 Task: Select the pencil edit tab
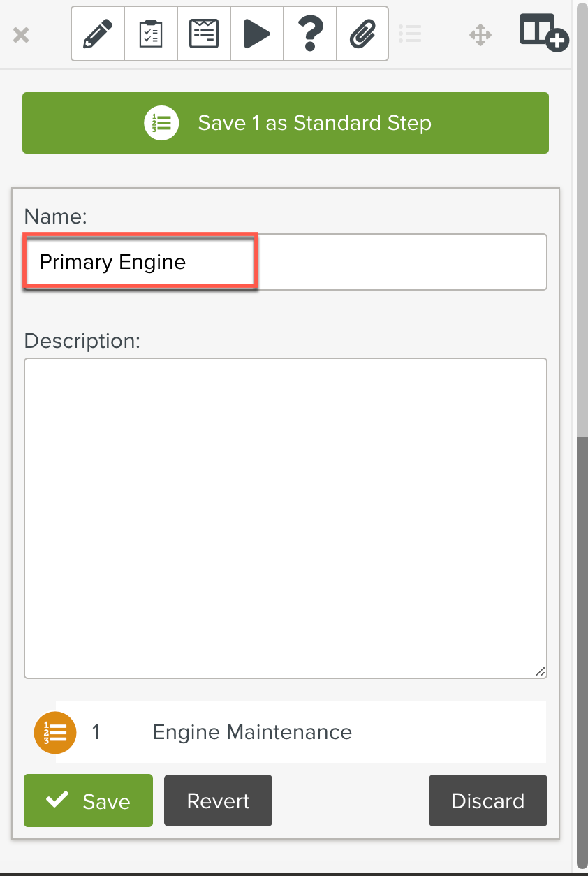point(98,34)
